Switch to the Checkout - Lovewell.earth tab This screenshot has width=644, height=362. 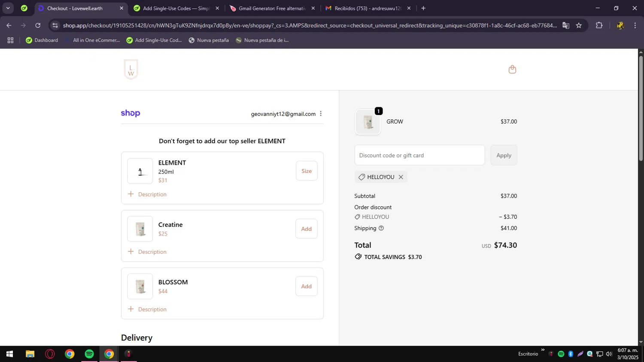tap(81, 8)
